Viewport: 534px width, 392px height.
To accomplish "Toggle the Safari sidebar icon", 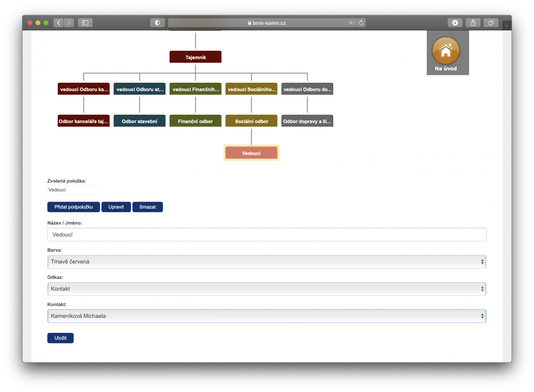I will tap(85, 23).
